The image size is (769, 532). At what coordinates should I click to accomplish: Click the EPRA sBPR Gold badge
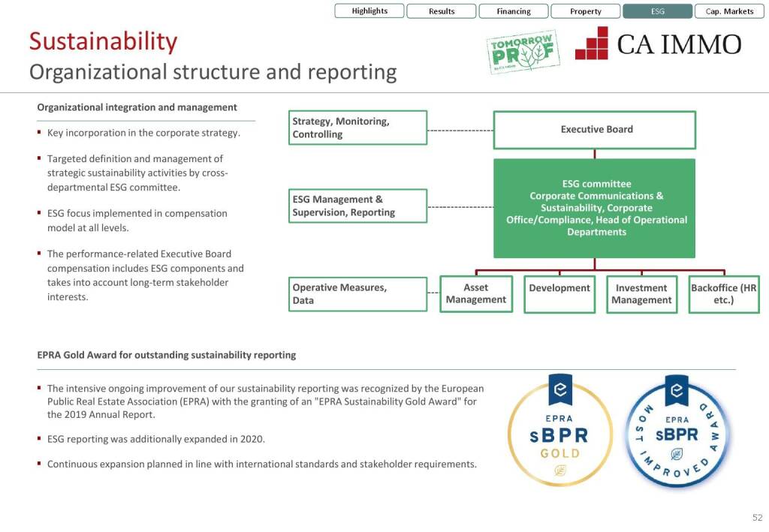coord(560,432)
